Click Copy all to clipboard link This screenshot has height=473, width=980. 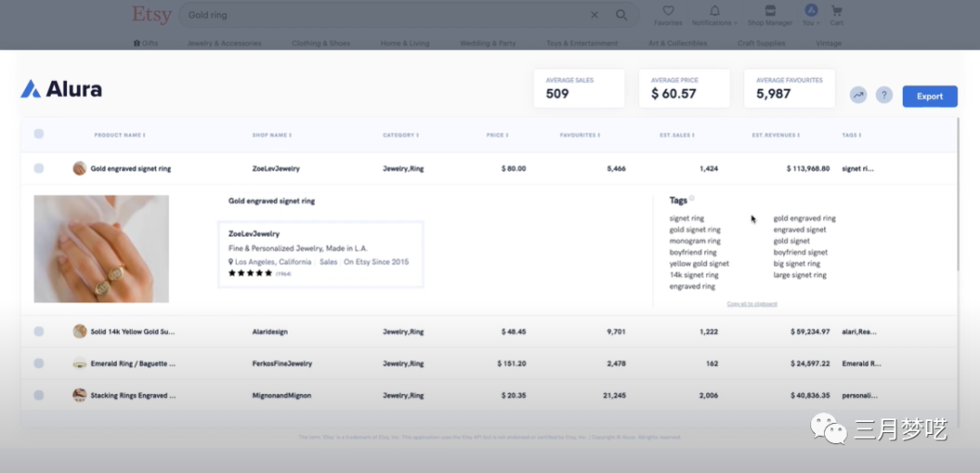[751, 304]
